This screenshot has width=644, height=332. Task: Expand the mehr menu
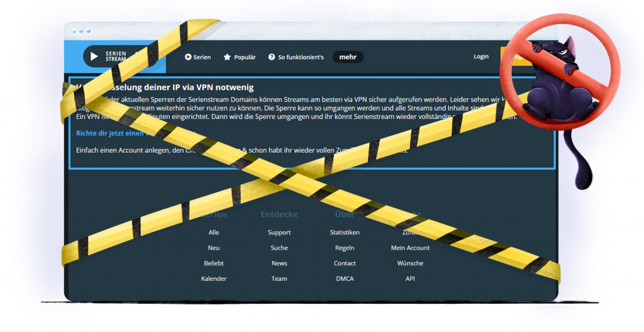[x=348, y=57]
